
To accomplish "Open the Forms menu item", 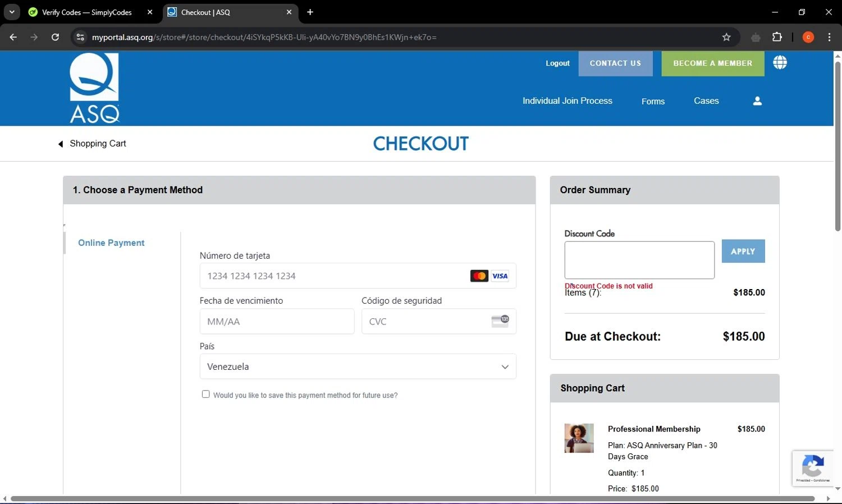I will [653, 102].
